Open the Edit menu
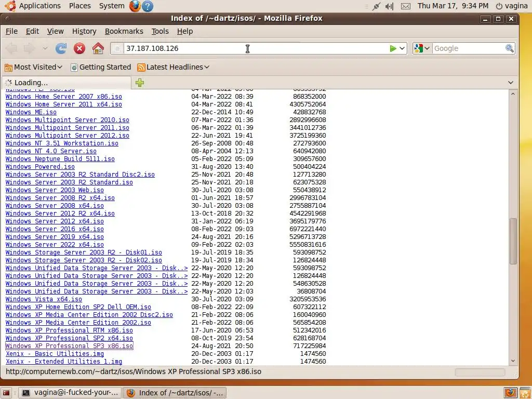The image size is (532, 399). (32, 31)
